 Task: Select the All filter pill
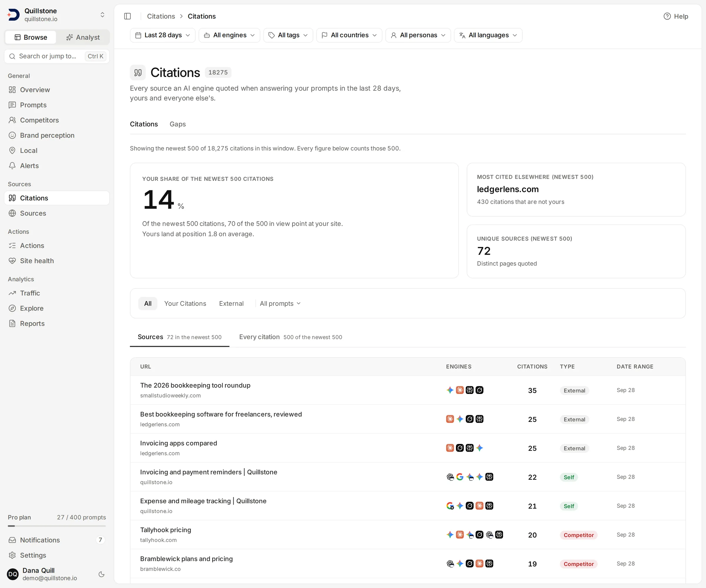(x=148, y=303)
